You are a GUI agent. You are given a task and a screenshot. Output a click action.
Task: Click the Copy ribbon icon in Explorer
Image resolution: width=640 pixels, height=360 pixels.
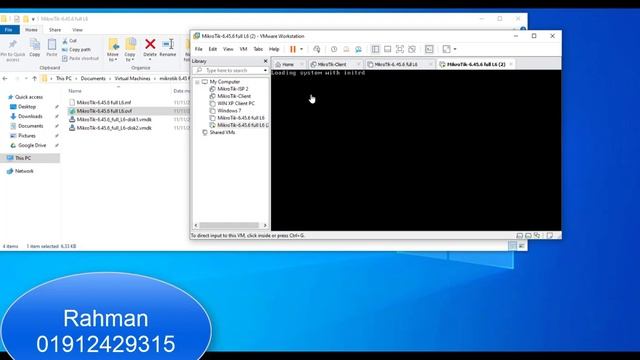pos(35,48)
